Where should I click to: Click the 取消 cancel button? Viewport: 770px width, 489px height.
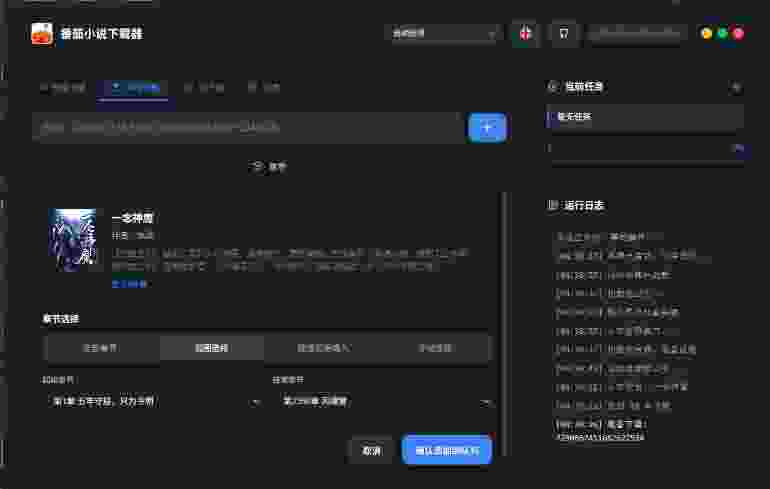(371, 451)
